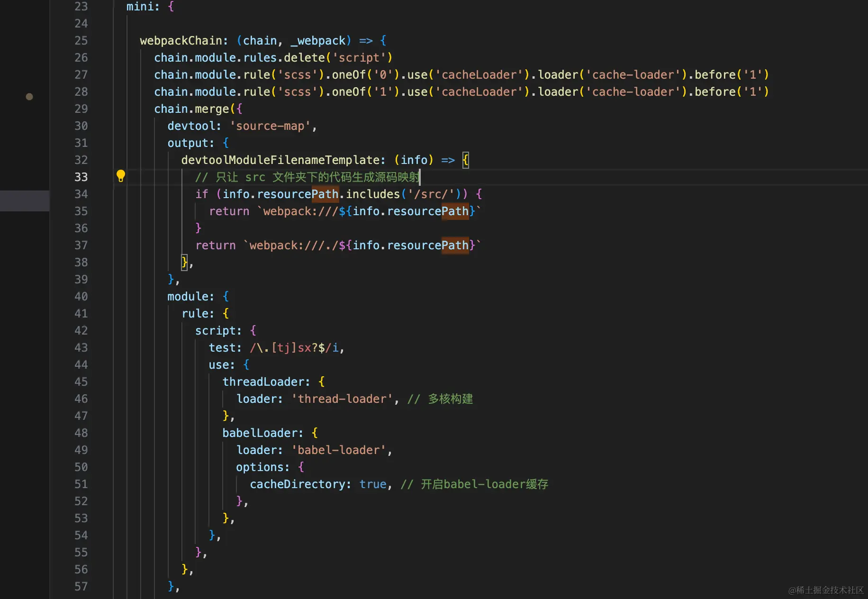Image resolution: width=868 pixels, height=599 pixels.
Task: Click 'devtoolModuleFilenameTemplate' property name
Action: point(280,160)
